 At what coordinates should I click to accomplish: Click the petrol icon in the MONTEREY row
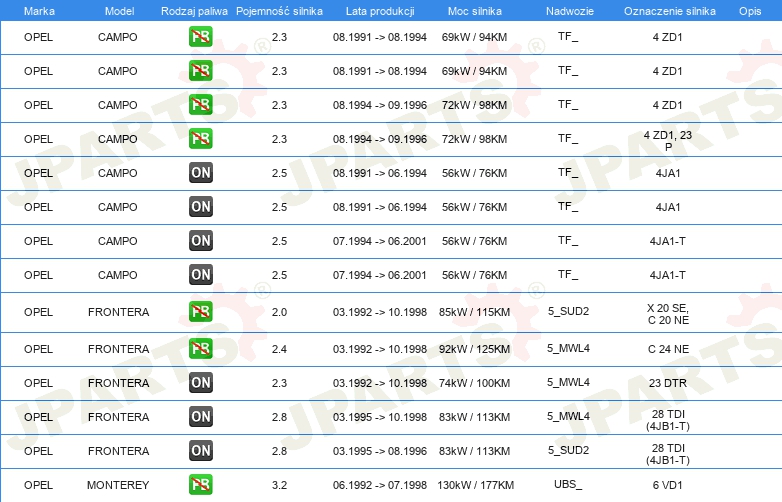coord(200,485)
